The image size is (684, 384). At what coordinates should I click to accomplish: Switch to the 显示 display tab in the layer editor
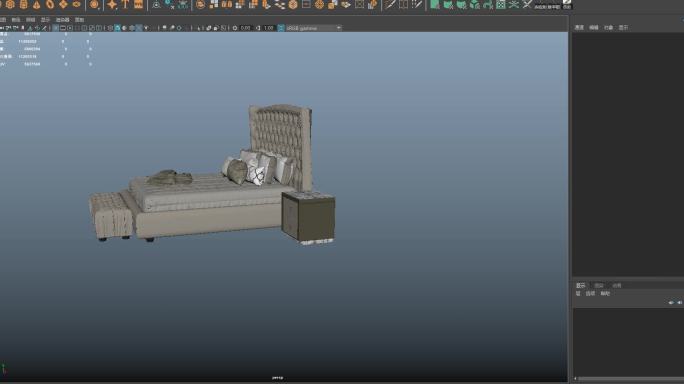click(581, 285)
